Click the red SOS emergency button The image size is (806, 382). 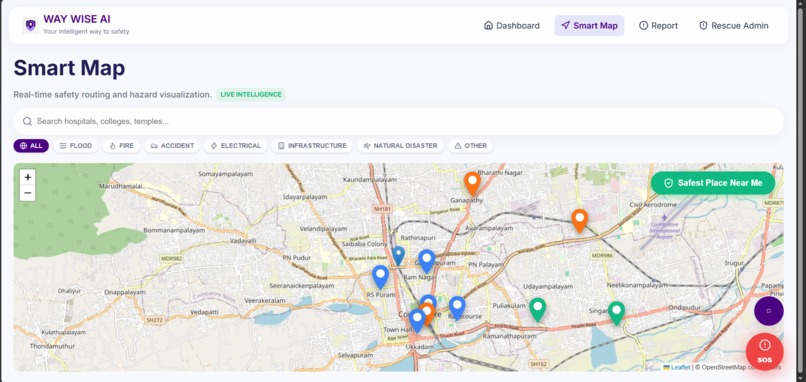click(764, 351)
